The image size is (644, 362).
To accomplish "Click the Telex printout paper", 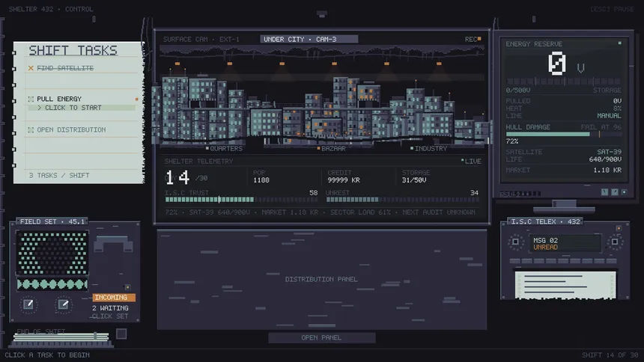I will click(565, 285).
